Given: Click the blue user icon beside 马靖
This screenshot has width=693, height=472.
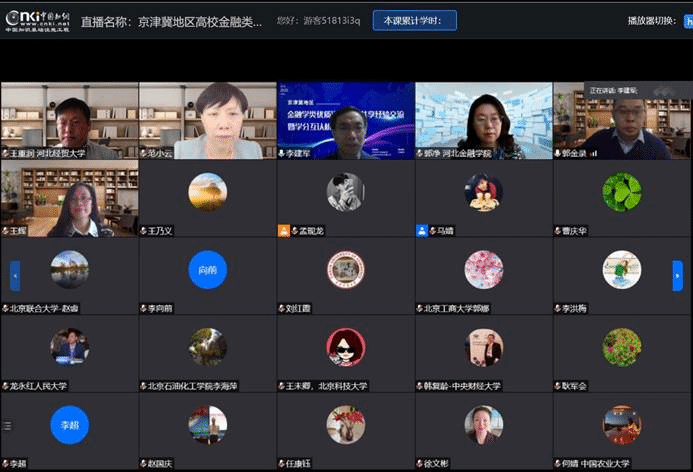Looking at the screenshot, I should pos(422,230).
